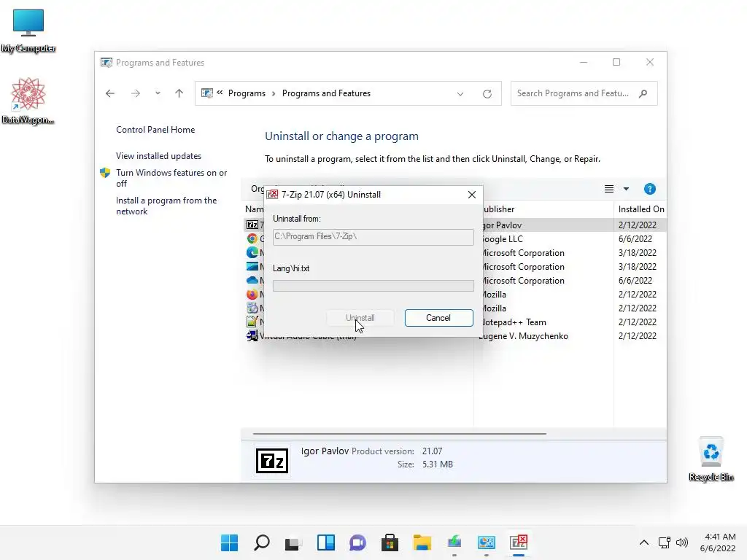Refresh the Programs and Features list

point(487,94)
